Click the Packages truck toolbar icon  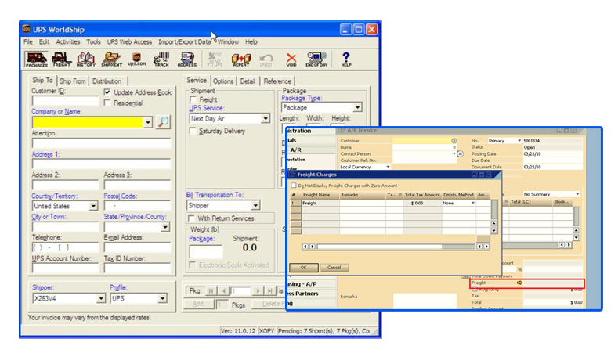37,59
